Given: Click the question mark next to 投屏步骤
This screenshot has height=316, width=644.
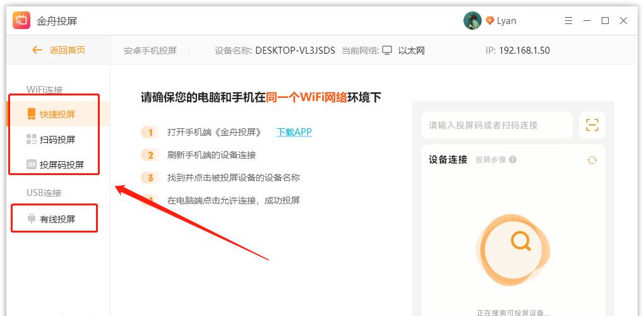Looking at the screenshot, I should pos(513,160).
